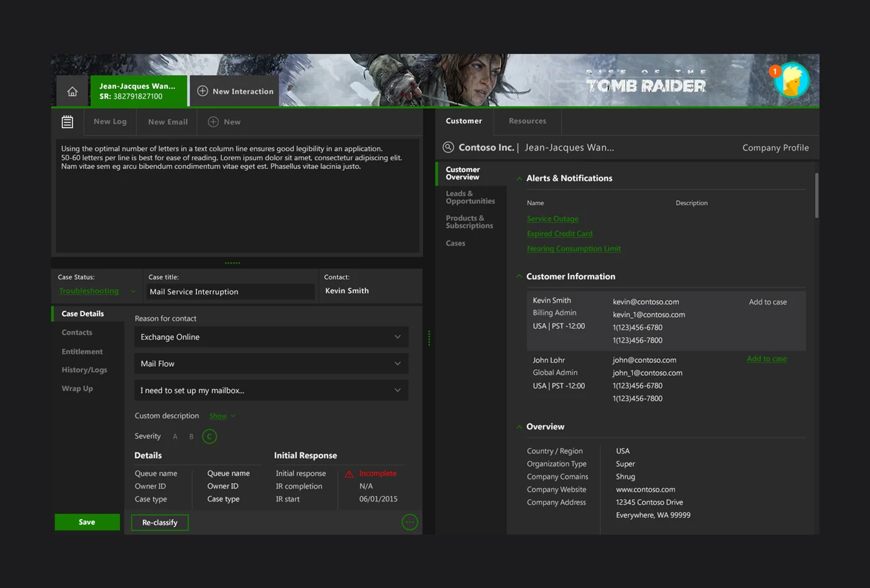Open History/Logs in case sidebar
Screen dimensions: 870x588
click(84, 370)
